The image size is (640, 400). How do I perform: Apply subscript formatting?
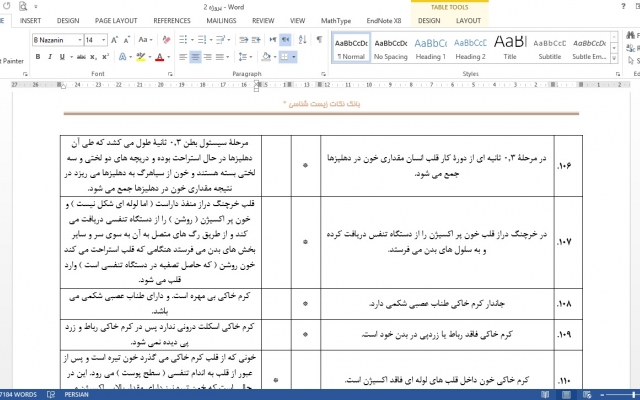click(93, 57)
